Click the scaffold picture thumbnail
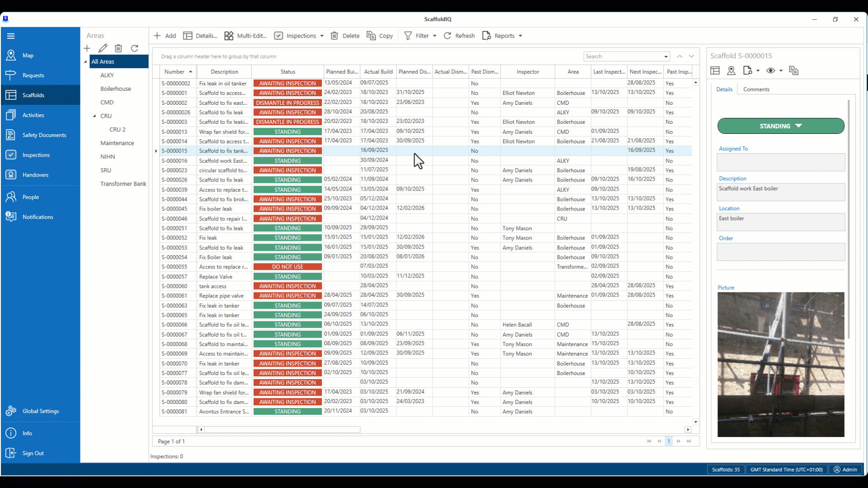The image size is (868, 488). click(781, 364)
